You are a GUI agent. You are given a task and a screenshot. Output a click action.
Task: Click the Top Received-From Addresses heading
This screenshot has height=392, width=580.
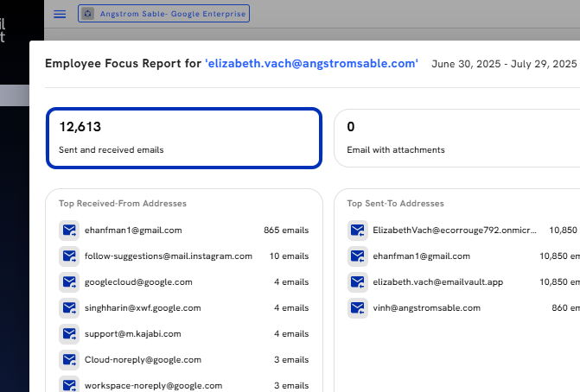coord(123,204)
